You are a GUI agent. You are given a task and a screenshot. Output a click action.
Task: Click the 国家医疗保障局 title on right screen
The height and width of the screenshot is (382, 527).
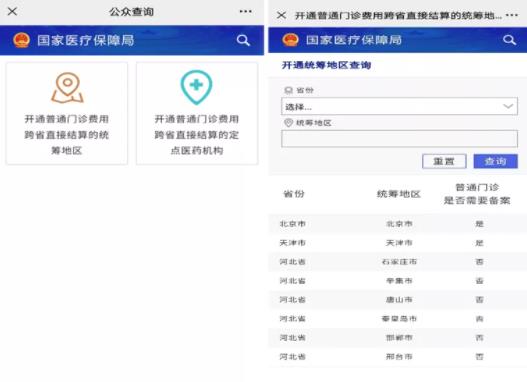[x=354, y=40]
